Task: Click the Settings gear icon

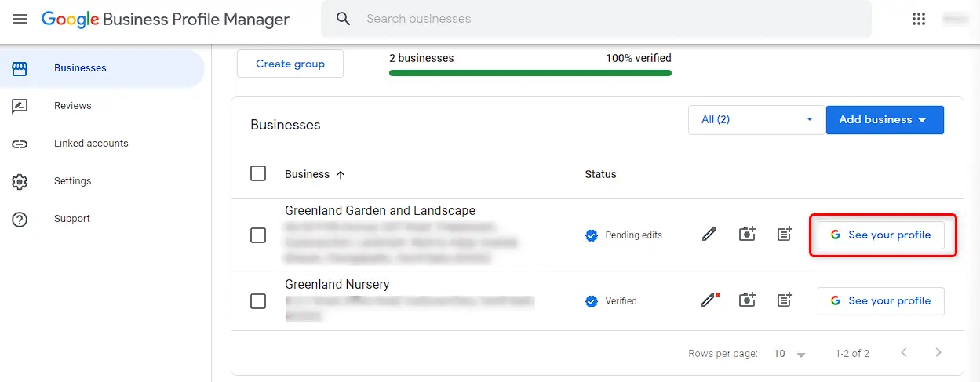Action: 20,181
